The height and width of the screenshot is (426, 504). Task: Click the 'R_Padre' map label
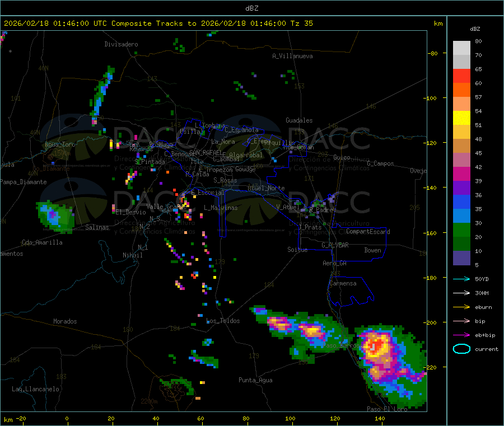click(321, 210)
